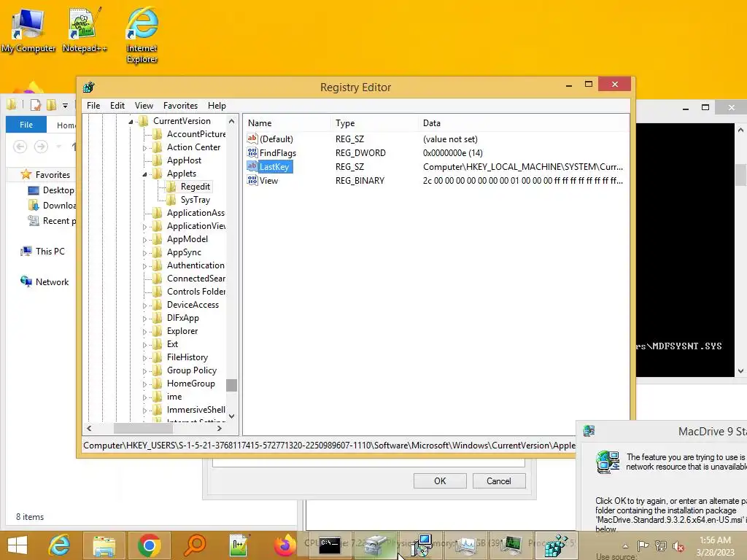747x560 pixels.
Task: Open the Internet Explorer desktop shortcut
Action: (x=142, y=36)
